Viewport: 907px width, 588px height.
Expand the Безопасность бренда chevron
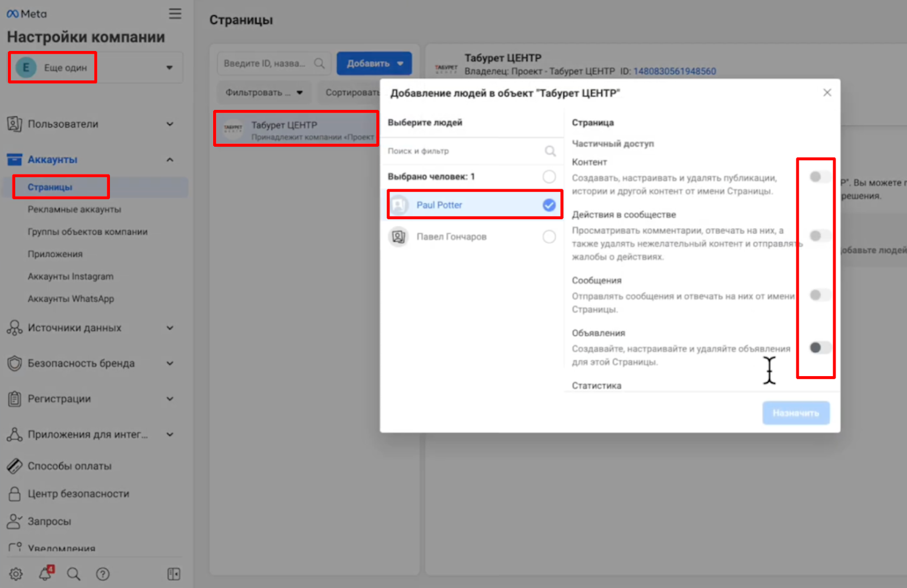click(169, 363)
